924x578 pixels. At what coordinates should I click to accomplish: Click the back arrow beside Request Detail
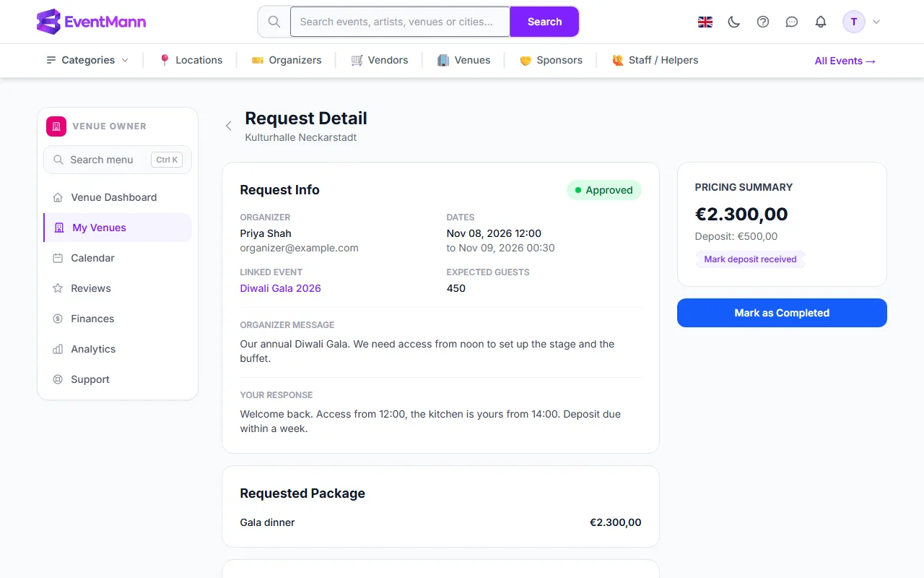(x=229, y=126)
